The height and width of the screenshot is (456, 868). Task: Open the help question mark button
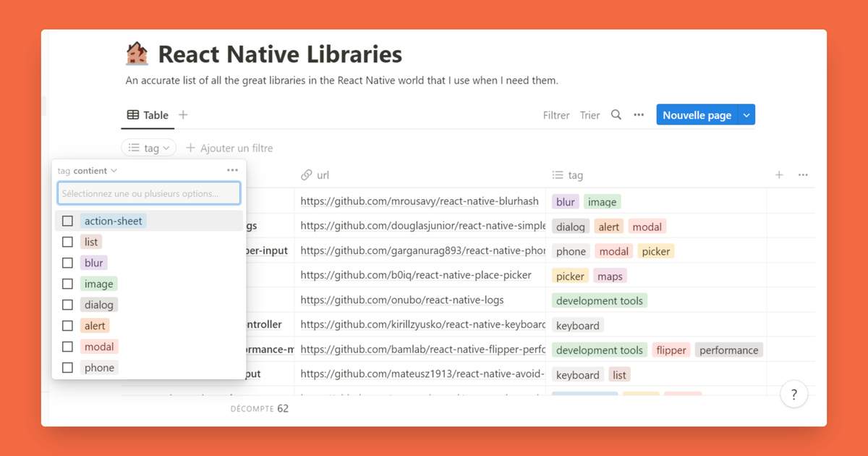[794, 394]
